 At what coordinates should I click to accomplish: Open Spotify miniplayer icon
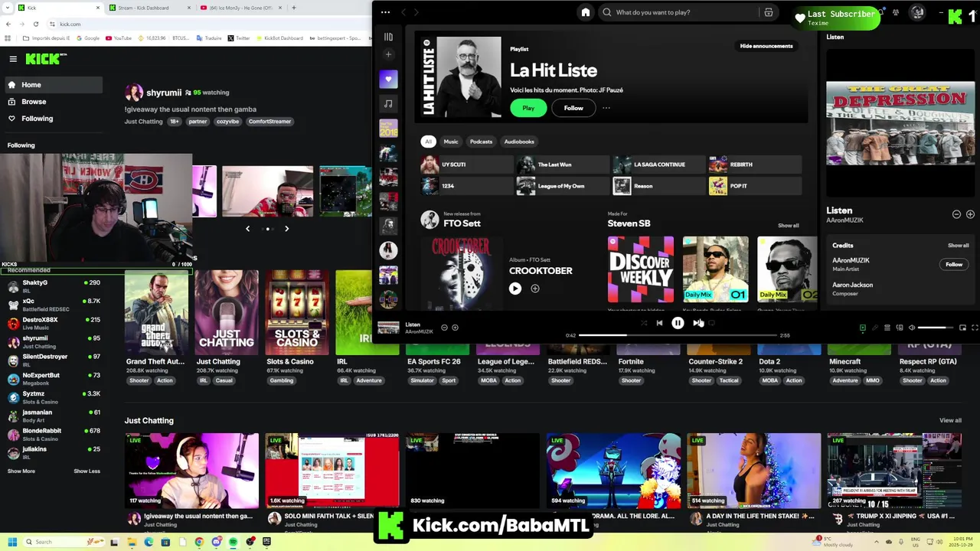pyautogui.click(x=962, y=328)
